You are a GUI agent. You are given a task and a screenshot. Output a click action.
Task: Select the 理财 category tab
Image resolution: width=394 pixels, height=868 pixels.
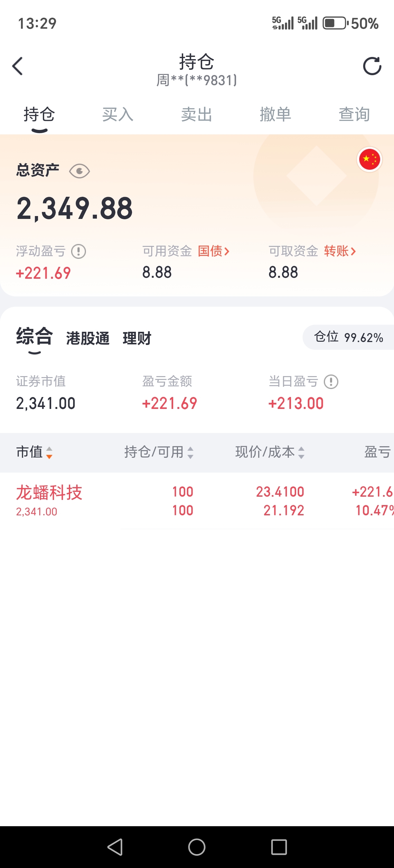137,338
